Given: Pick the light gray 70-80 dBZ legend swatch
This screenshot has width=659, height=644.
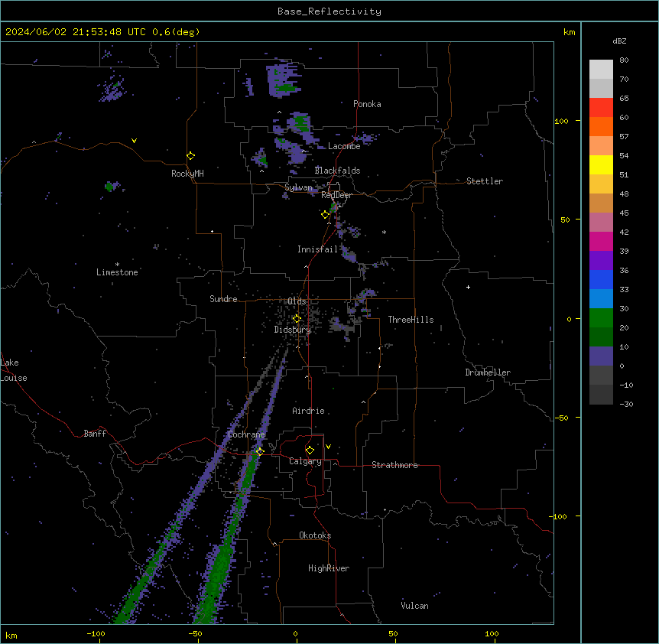Looking at the screenshot, I should [x=601, y=70].
